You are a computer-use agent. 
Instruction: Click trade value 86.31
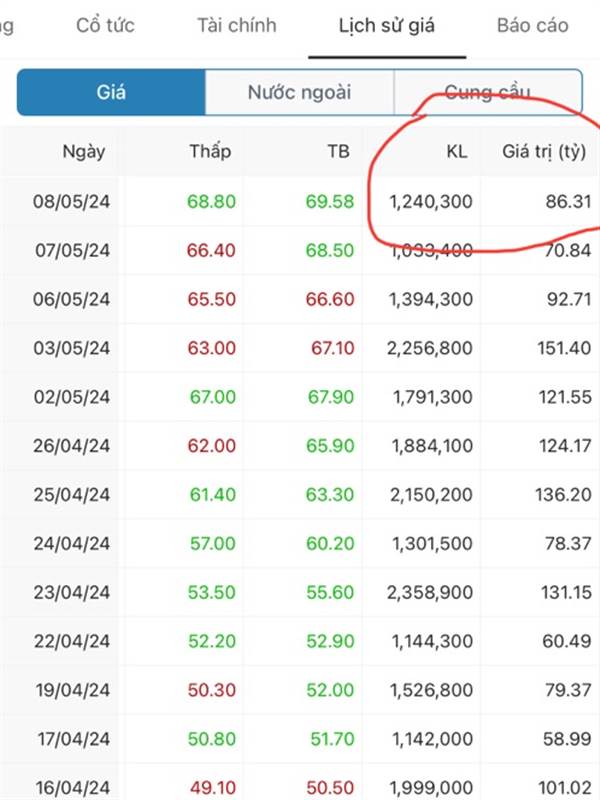(568, 202)
